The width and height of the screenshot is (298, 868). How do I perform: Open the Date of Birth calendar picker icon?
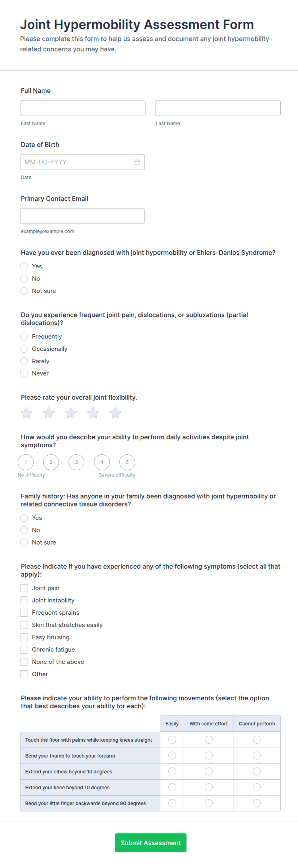(x=137, y=162)
